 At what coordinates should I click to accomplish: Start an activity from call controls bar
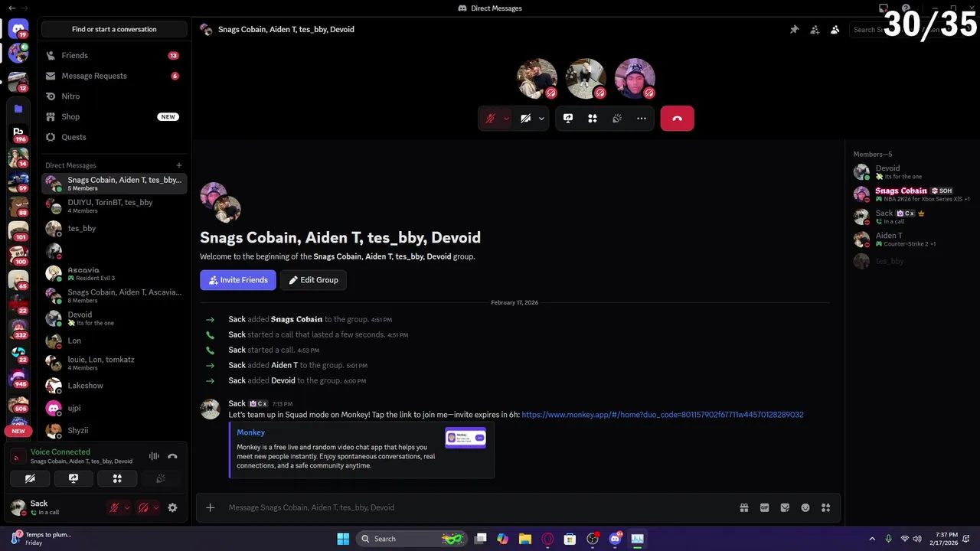coord(593,119)
